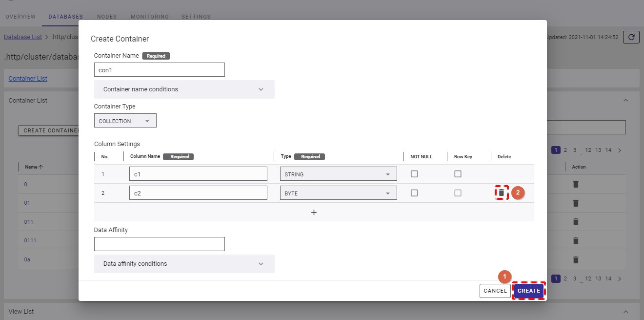Add a new column with plus icon
The width and height of the screenshot is (644, 320).
pyautogui.click(x=314, y=213)
